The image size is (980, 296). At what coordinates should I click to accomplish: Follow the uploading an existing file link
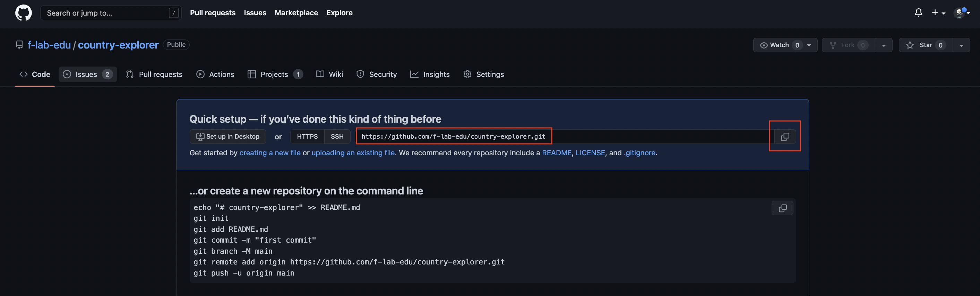pyautogui.click(x=353, y=153)
